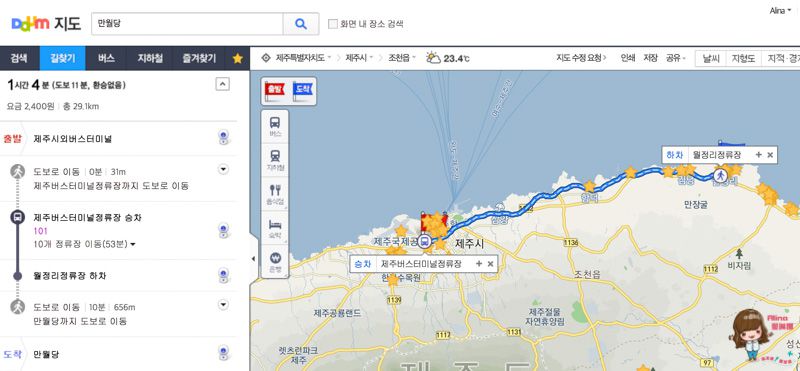Switch to the 버스 tab
Image resolution: width=800 pixels, height=371 pixels.
coord(106,58)
